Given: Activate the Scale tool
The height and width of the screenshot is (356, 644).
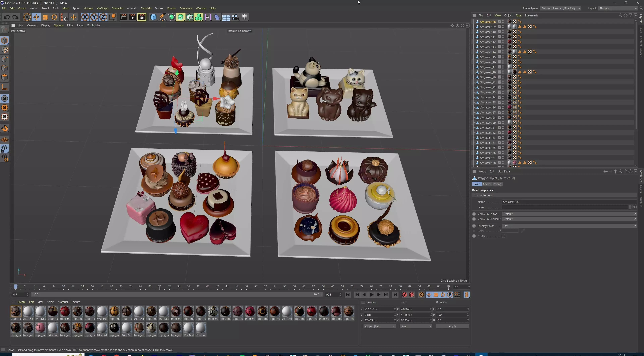Looking at the screenshot, I should [45, 17].
